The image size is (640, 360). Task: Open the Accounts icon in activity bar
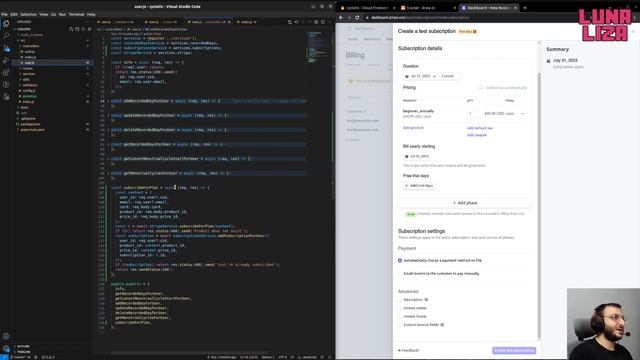6,336
